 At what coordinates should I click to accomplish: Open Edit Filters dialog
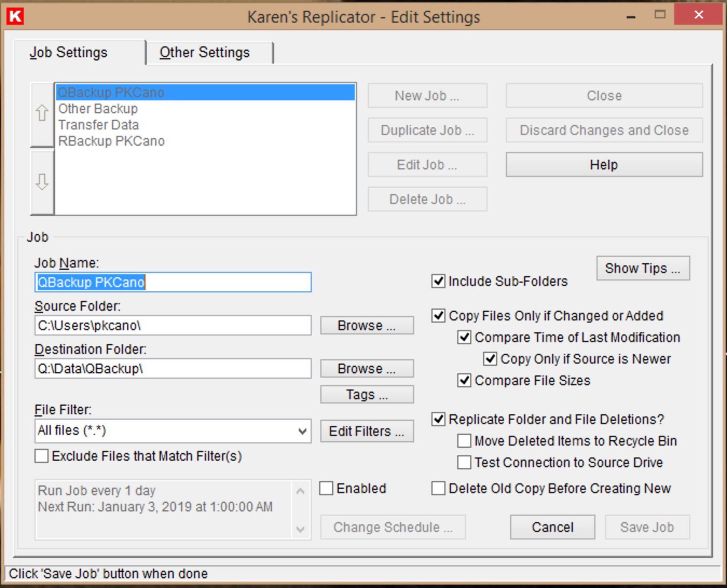click(x=367, y=431)
